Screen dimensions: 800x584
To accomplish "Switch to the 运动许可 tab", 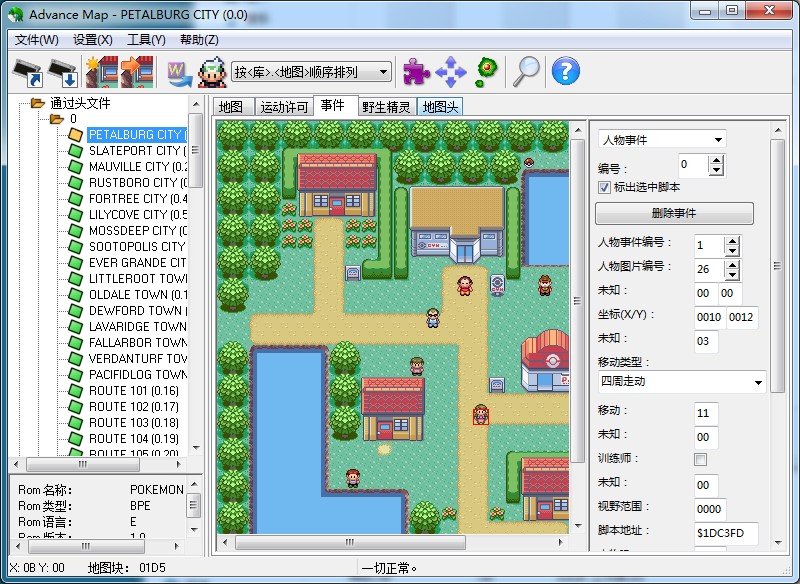I will 284,107.
